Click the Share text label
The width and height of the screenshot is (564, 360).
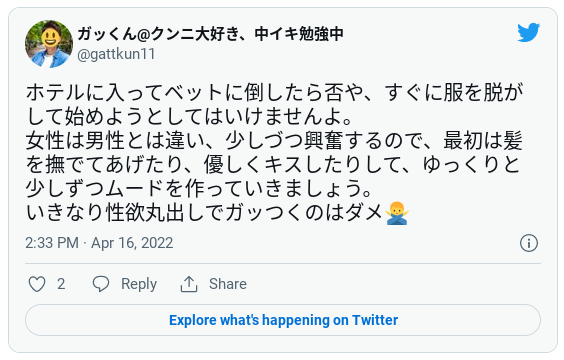point(228,284)
